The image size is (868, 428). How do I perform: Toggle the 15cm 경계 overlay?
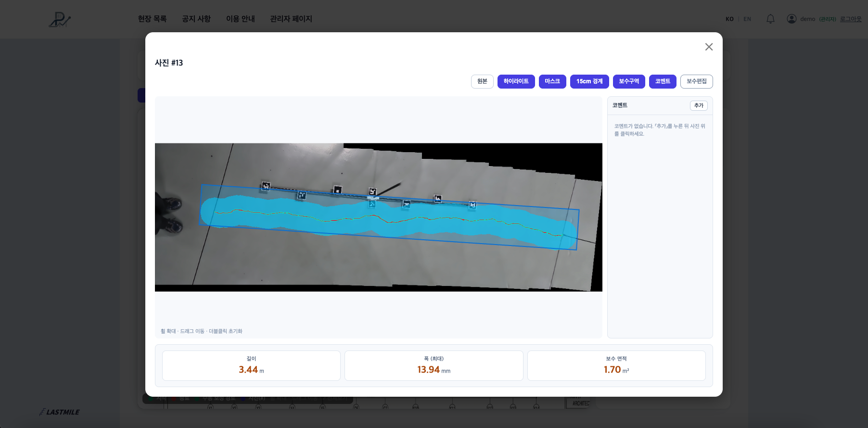tap(589, 81)
